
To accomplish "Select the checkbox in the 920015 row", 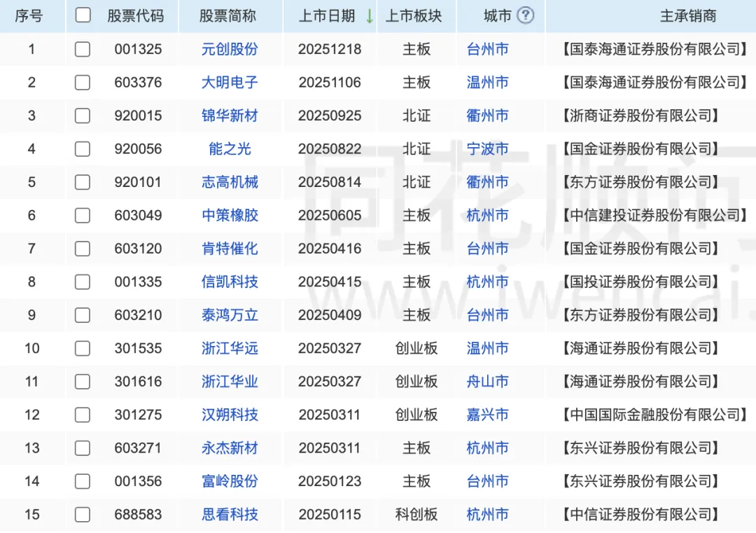I will coord(83,116).
